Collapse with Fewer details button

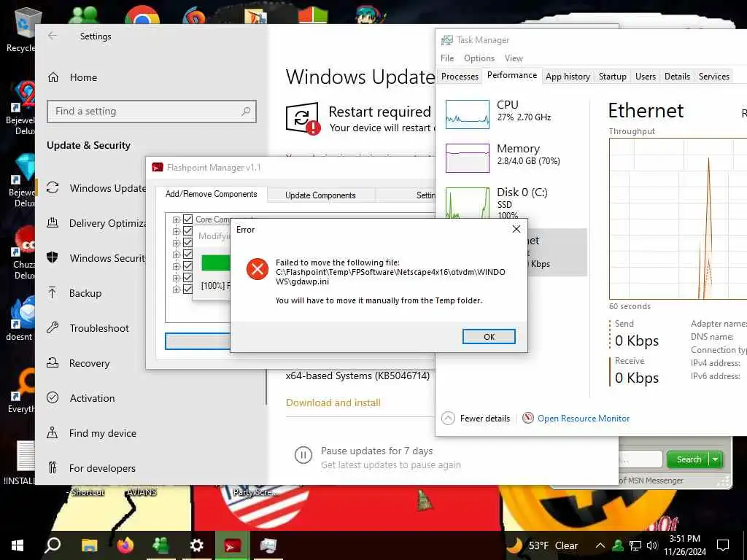476,419
